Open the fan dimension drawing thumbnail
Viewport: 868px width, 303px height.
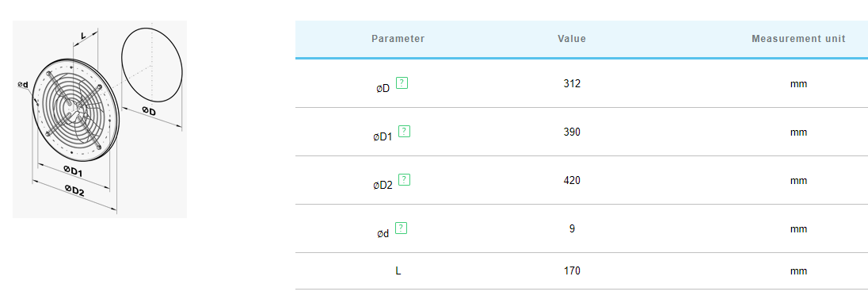[100, 119]
